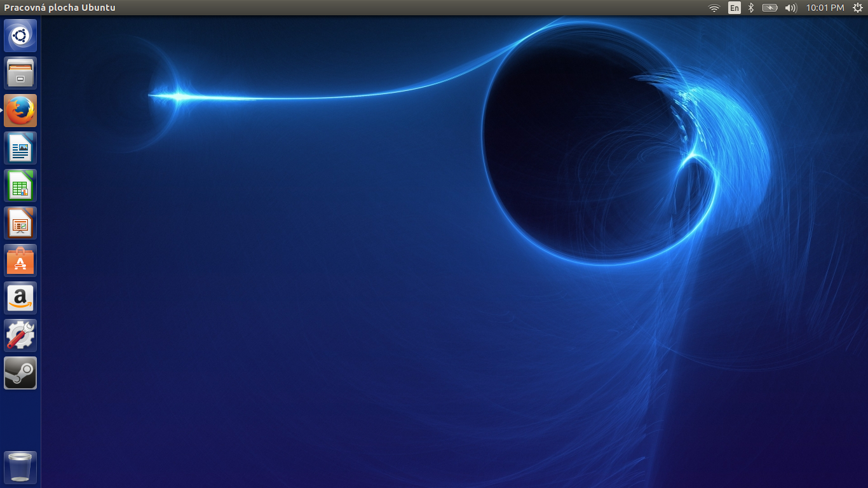Open the Trash bin

[x=20, y=468]
